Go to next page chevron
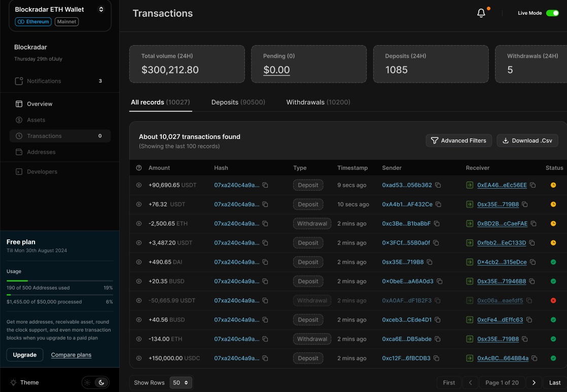 (534, 382)
